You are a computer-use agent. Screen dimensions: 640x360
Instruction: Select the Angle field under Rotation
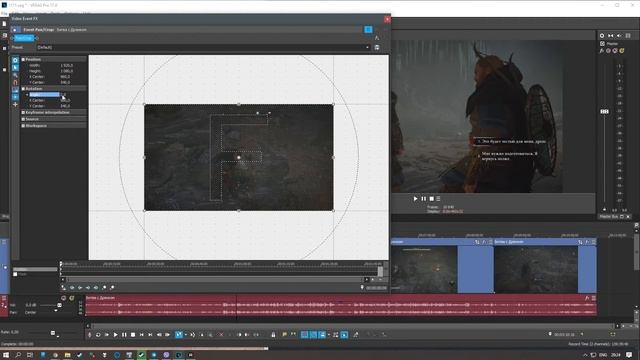pyautogui.click(x=44, y=94)
